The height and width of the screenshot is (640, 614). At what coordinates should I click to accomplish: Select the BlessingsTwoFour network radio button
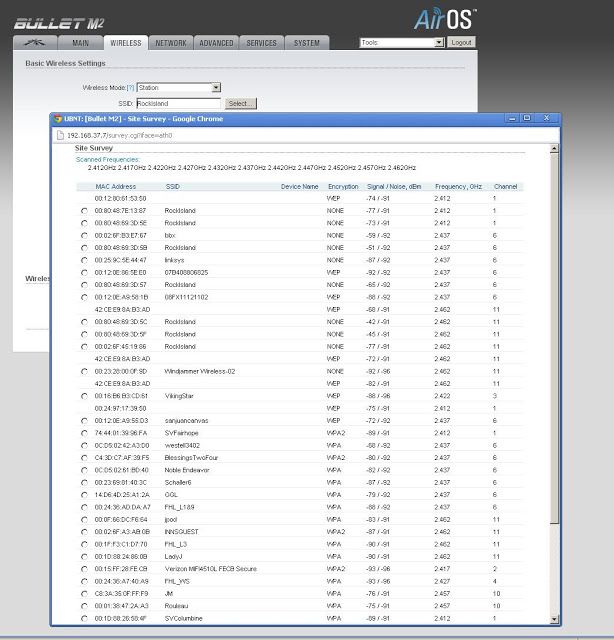pyautogui.click(x=84, y=458)
